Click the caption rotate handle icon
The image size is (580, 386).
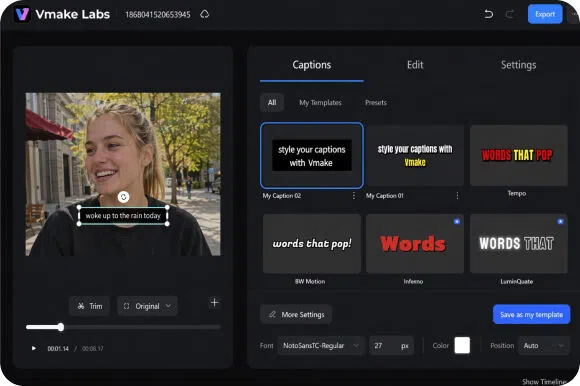tap(124, 197)
